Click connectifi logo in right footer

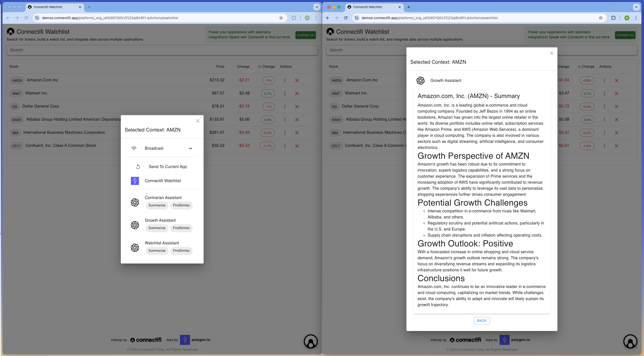[x=465, y=340]
